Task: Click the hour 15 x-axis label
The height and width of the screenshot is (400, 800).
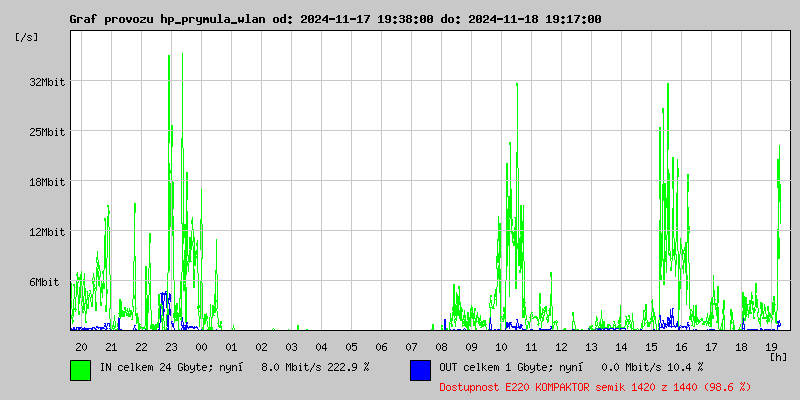Action: [x=651, y=347]
